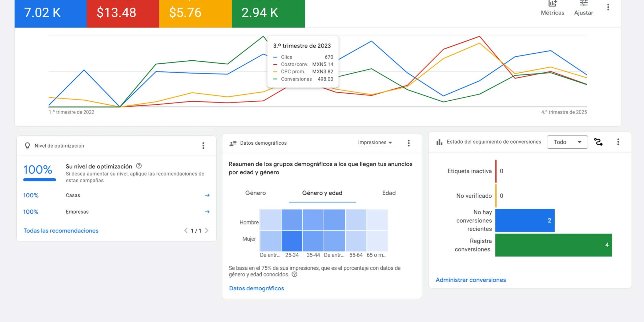Click conversion tracking path icon
The width and height of the screenshot is (644, 322).
pyautogui.click(x=598, y=142)
